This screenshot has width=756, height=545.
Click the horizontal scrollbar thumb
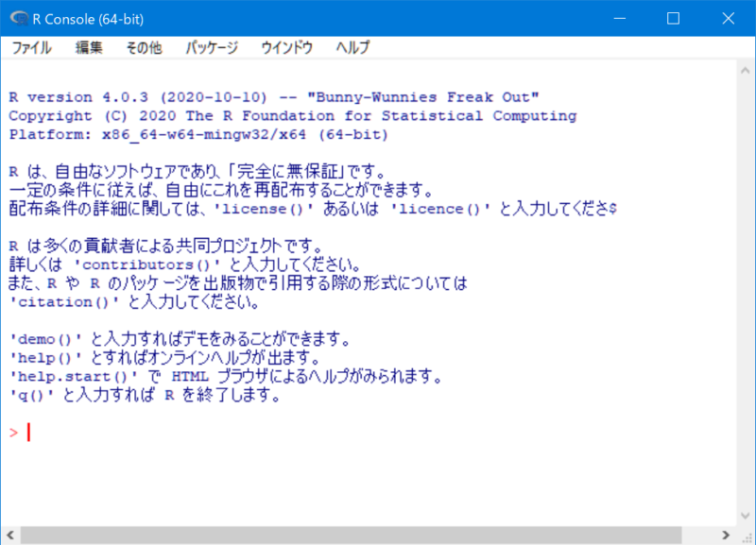coord(351,535)
